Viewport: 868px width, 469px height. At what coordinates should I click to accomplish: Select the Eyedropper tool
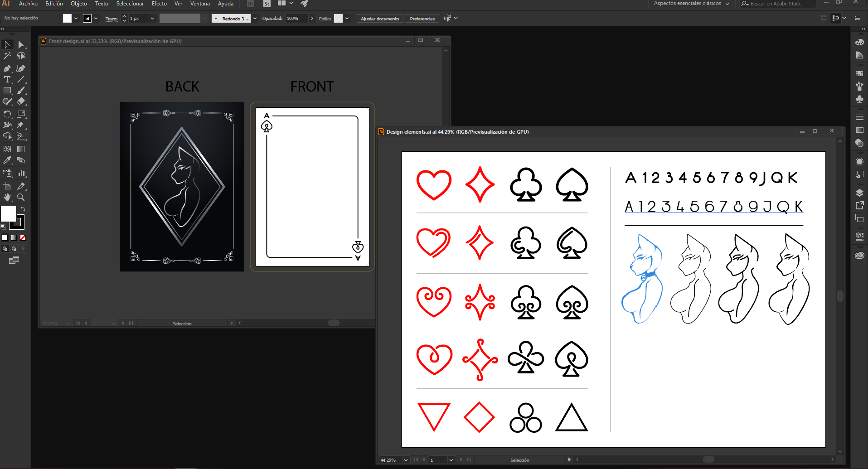point(7,160)
